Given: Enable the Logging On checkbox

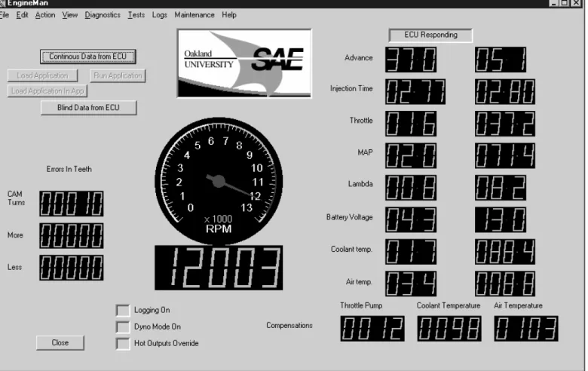Looking at the screenshot, I should (x=123, y=311).
